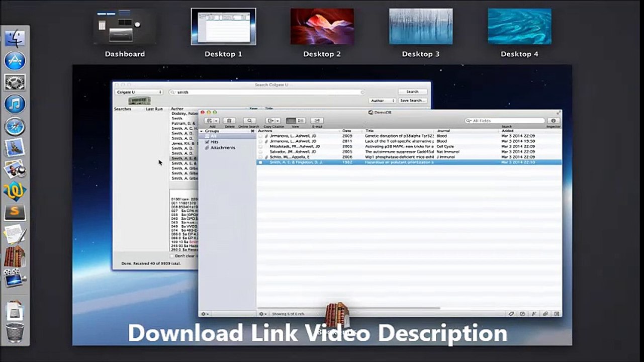The height and width of the screenshot is (362, 644).
Task: Click the tag icon in the bottom bar
Action: pos(511,314)
